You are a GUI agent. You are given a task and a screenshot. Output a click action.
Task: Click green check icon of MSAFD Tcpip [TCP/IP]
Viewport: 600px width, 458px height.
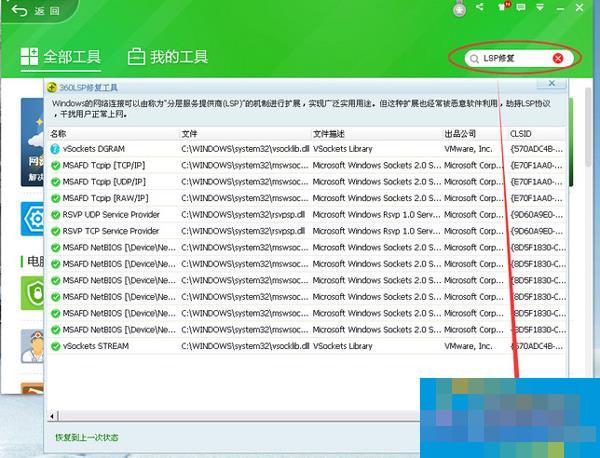55,166
